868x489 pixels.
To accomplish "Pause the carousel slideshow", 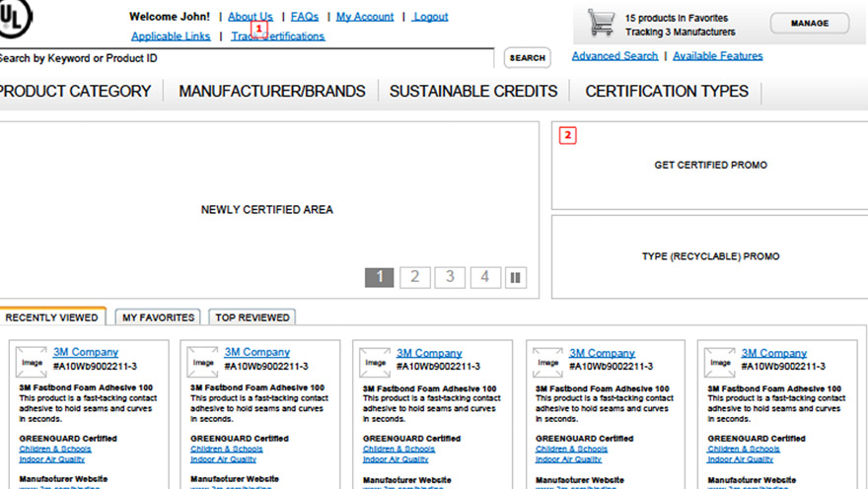I will pos(515,278).
